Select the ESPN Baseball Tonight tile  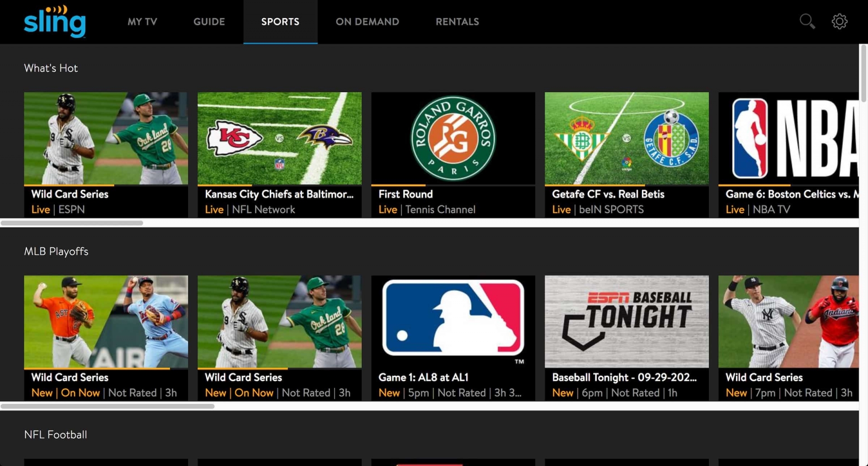[627, 322]
